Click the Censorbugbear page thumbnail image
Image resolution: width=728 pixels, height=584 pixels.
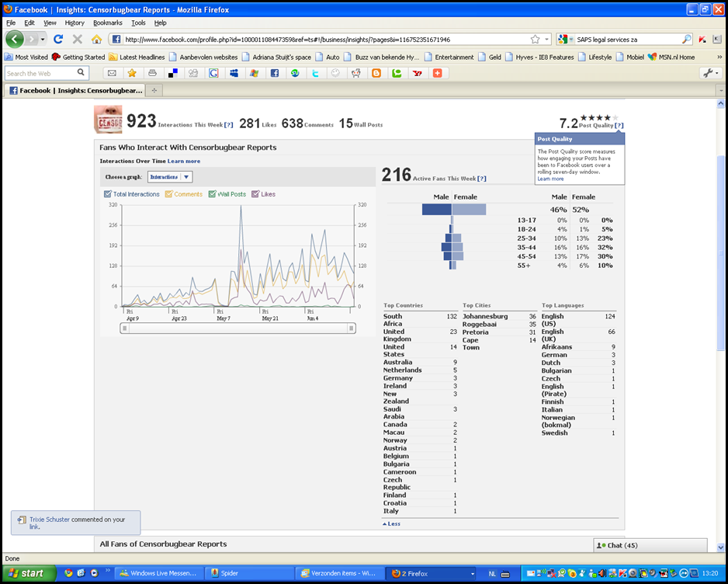(x=108, y=120)
